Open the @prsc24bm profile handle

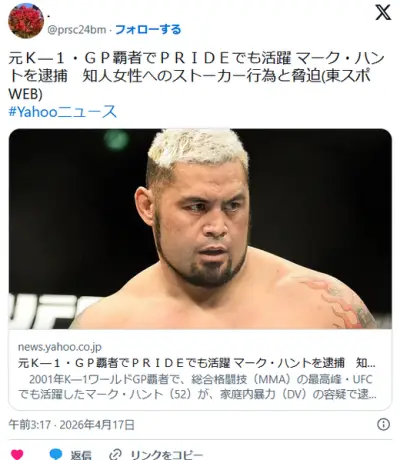click(x=77, y=30)
